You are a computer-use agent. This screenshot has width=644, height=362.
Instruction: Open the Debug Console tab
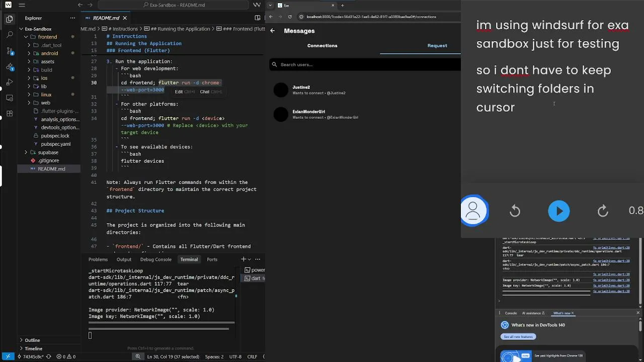pos(156,259)
